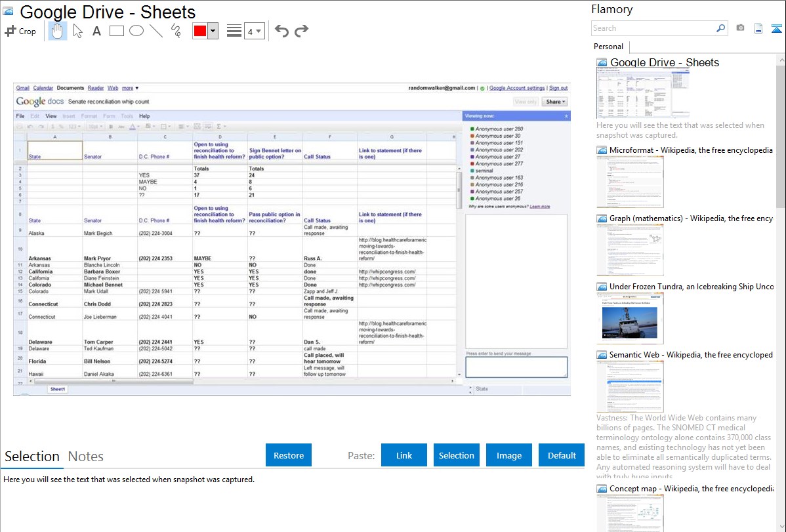Choose the arrow pointer selection tool
Image resolution: width=786 pixels, height=532 pixels.
tap(77, 31)
